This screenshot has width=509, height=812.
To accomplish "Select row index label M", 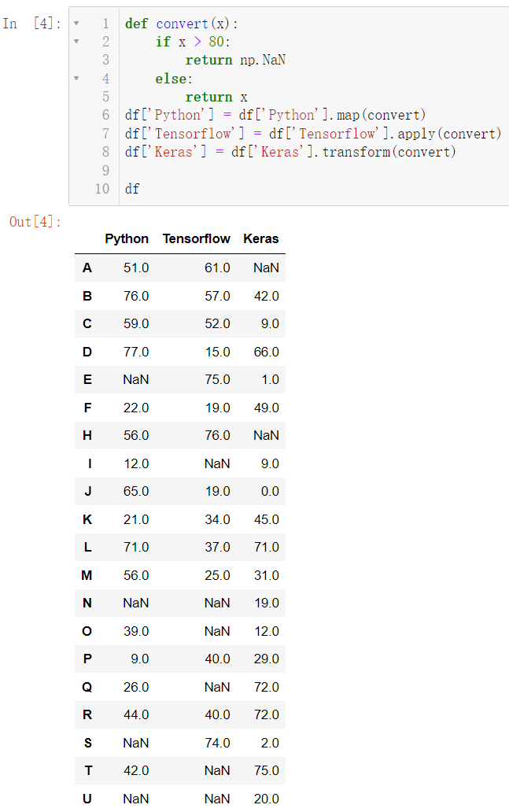I will pyautogui.click(x=87, y=575).
